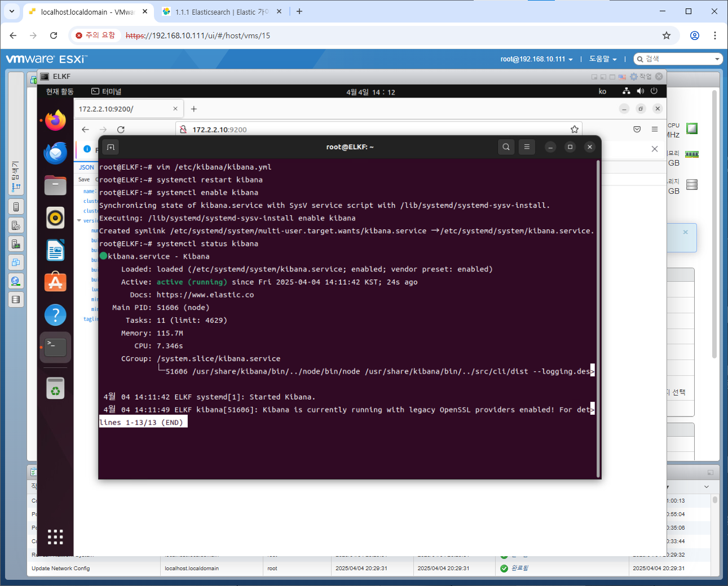Click console keyboard layout flag icon
728x586 pixels.
[x=622, y=77]
